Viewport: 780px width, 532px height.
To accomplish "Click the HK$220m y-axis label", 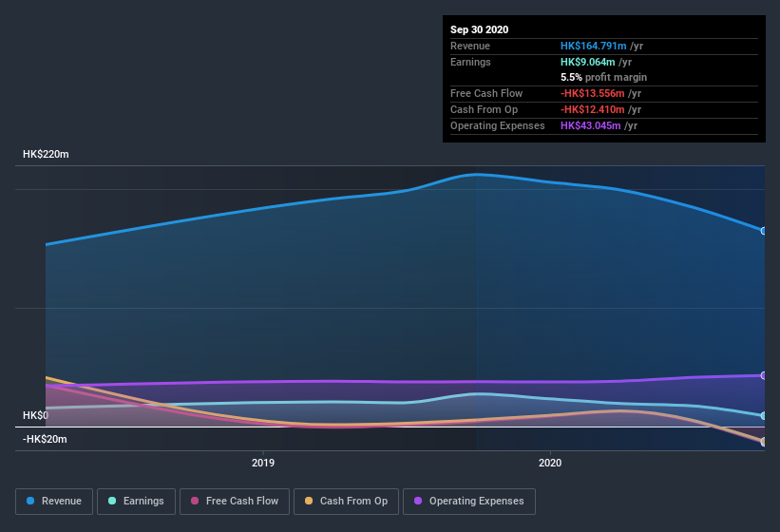I will [46, 154].
